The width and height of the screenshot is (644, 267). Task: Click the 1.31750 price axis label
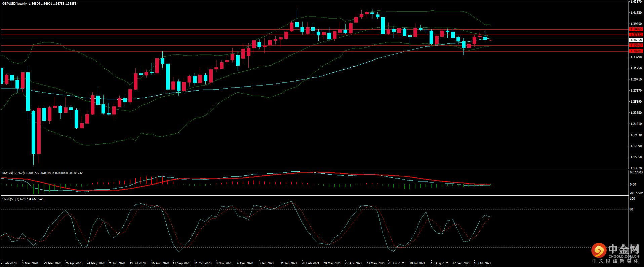pyautogui.click(x=636, y=68)
